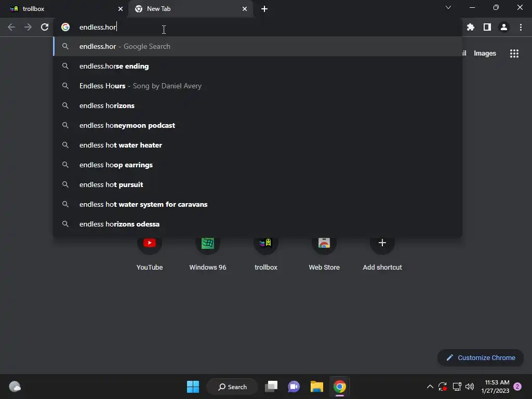The height and width of the screenshot is (399, 532).
Task: Click Add shortcut plus tile
Action: click(382, 253)
